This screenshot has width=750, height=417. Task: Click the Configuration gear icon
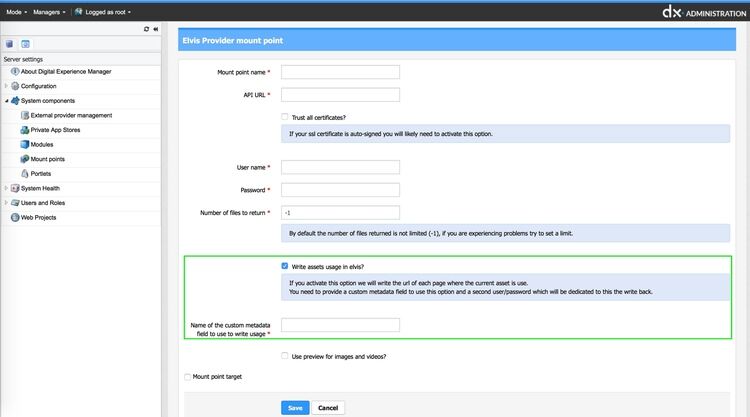15,86
